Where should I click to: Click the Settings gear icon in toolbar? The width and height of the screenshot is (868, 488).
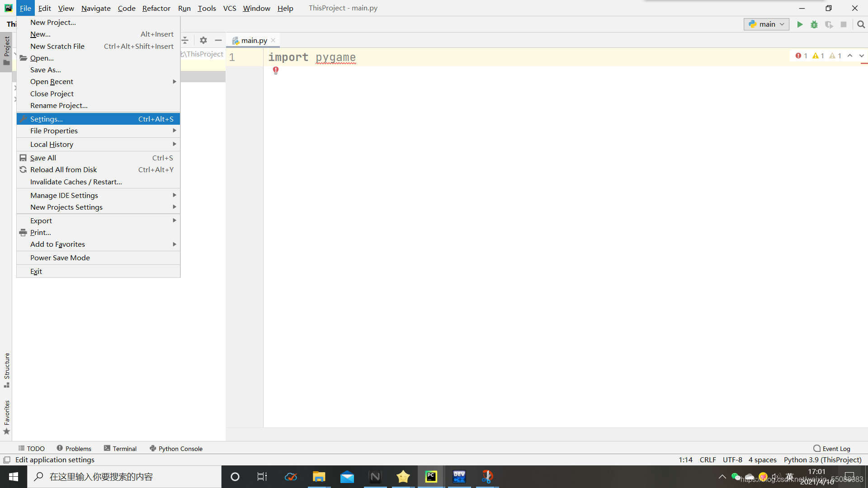tap(203, 40)
